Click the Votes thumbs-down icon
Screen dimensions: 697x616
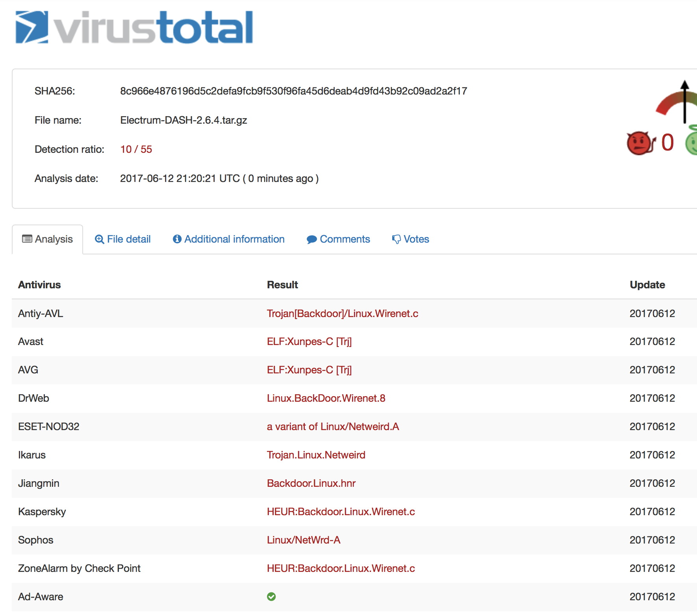pyautogui.click(x=396, y=239)
